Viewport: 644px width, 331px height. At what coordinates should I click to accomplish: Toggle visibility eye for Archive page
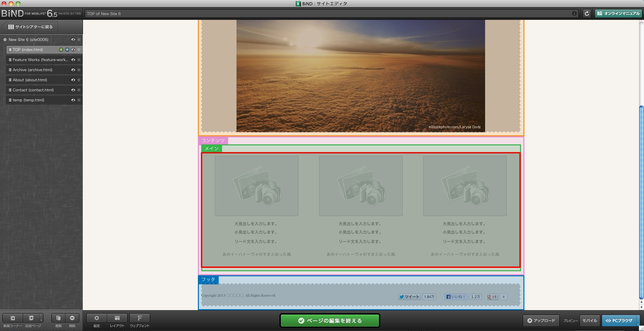[x=73, y=70]
